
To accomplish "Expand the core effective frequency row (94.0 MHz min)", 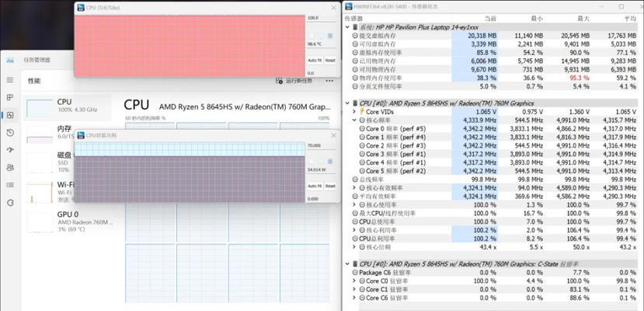I will [354, 187].
